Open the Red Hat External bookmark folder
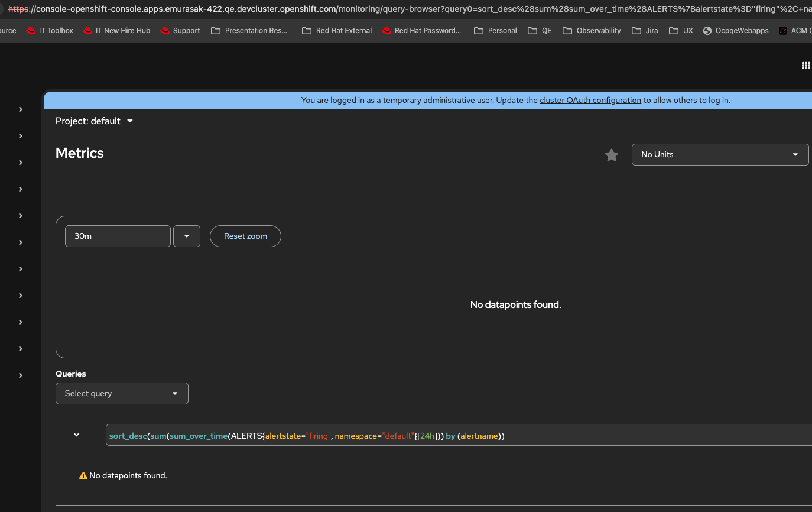This screenshot has height=512, width=812. (337, 31)
